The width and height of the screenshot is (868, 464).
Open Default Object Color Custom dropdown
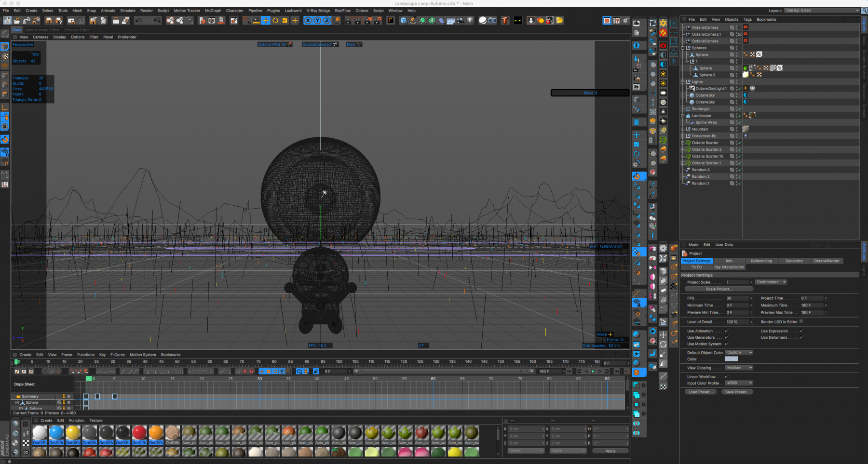(739, 353)
